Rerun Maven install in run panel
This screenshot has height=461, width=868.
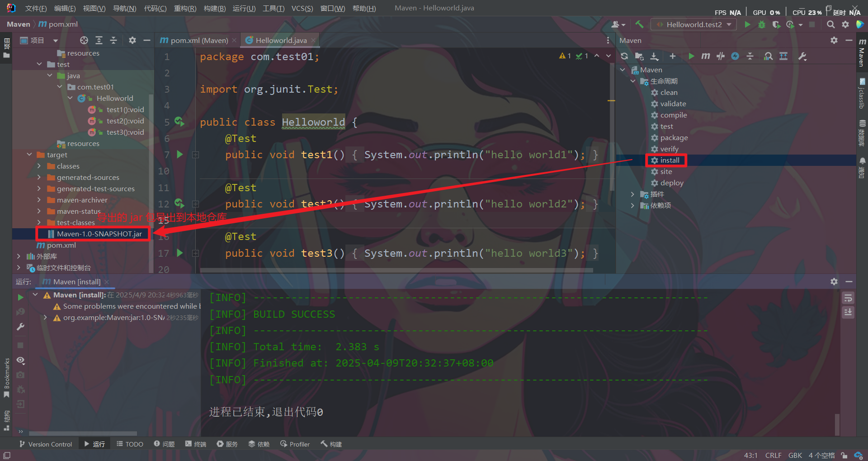(20, 297)
